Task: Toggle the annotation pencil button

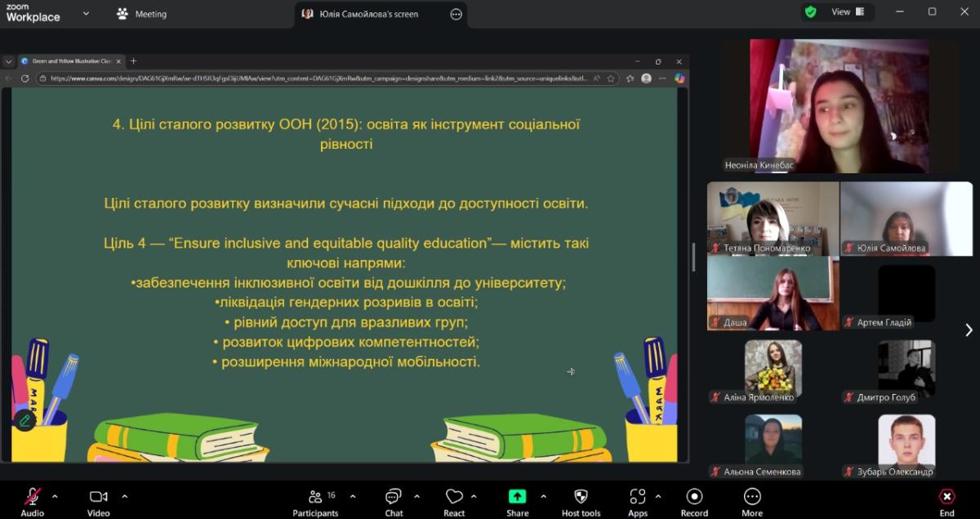Action: pos(24,420)
